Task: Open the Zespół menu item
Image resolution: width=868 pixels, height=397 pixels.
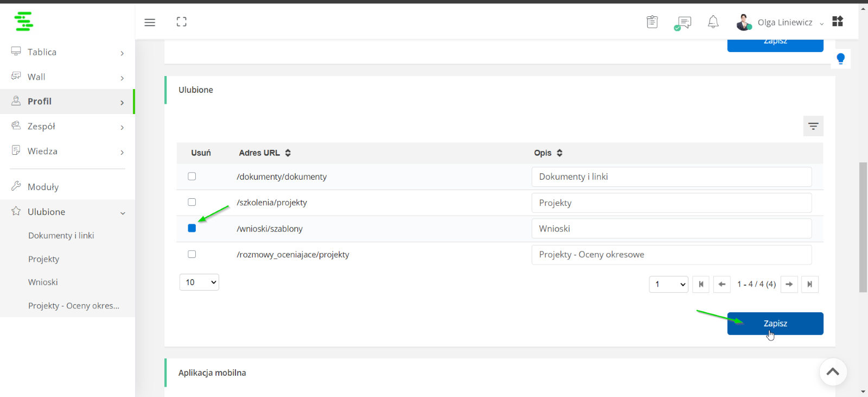Action: tap(68, 127)
